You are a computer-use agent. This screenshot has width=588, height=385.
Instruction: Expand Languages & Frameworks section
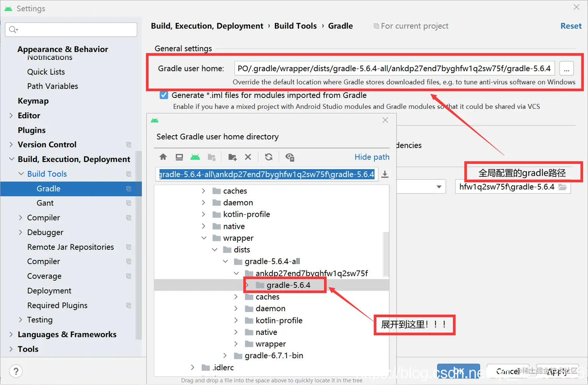pyautogui.click(x=11, y=334)
